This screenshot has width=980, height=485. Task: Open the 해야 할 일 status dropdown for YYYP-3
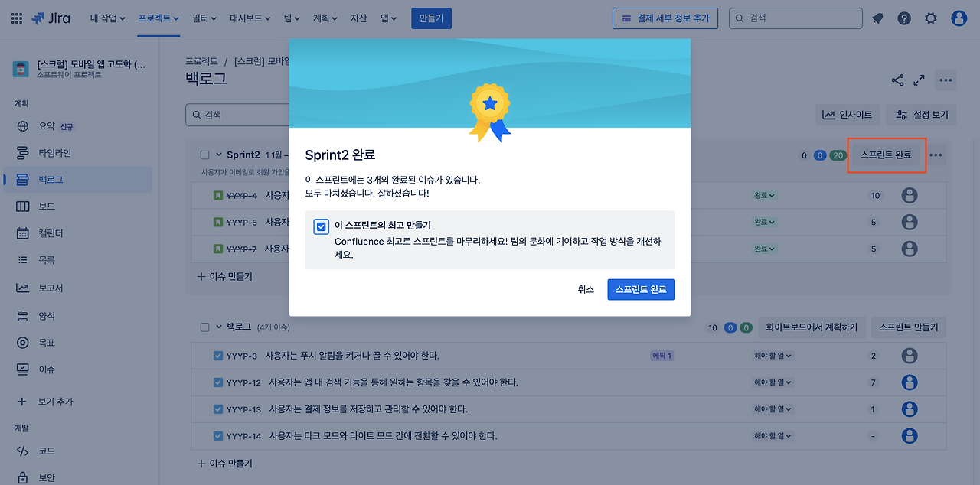[770, 355]
